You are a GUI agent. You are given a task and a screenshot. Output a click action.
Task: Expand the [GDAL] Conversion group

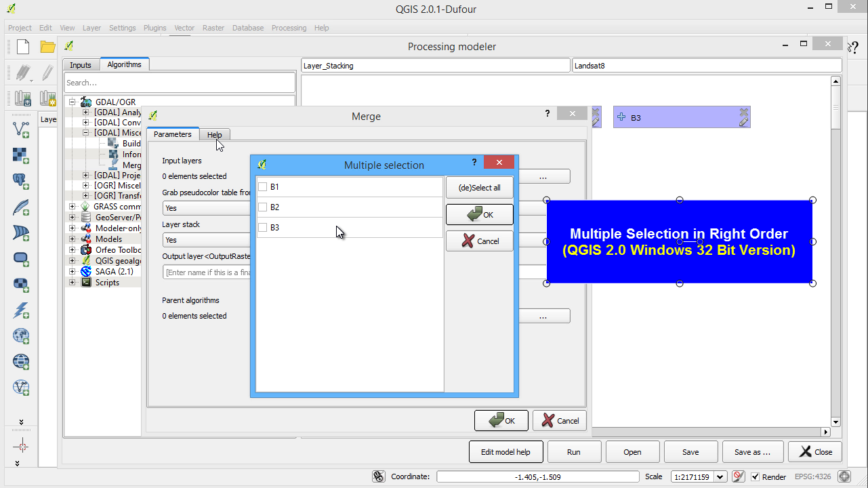(x=86, y=123)
